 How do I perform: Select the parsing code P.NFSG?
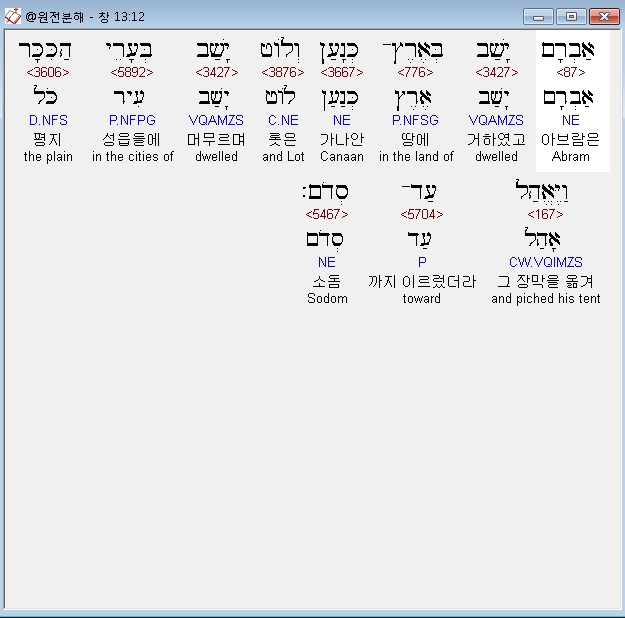(415, 120)
